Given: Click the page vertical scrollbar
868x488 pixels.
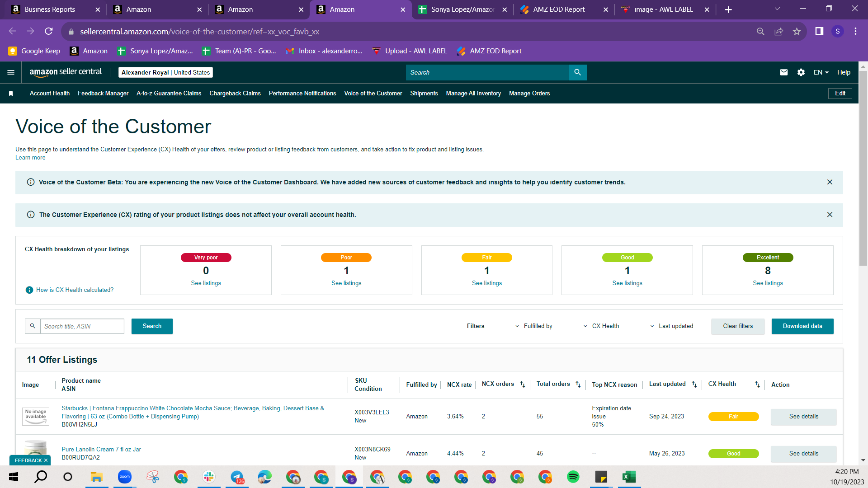Looking at the screenshot, I should click(863, 169).
